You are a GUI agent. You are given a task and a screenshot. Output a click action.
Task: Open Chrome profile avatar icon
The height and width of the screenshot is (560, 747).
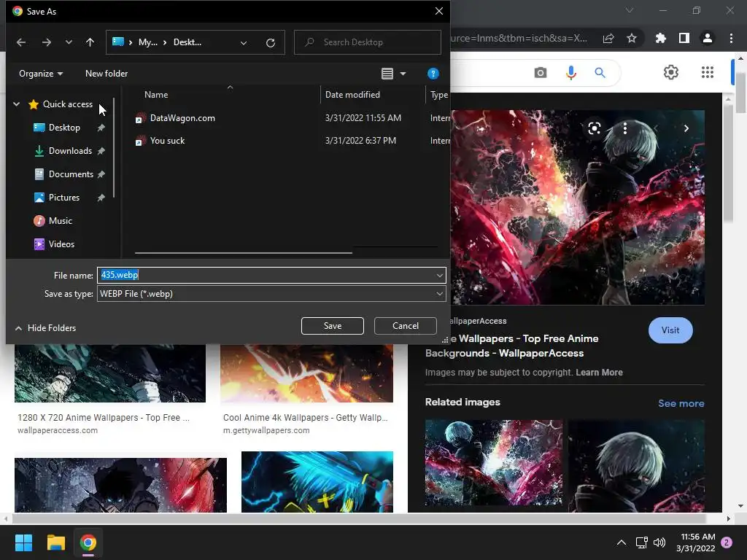pos(708,38)
